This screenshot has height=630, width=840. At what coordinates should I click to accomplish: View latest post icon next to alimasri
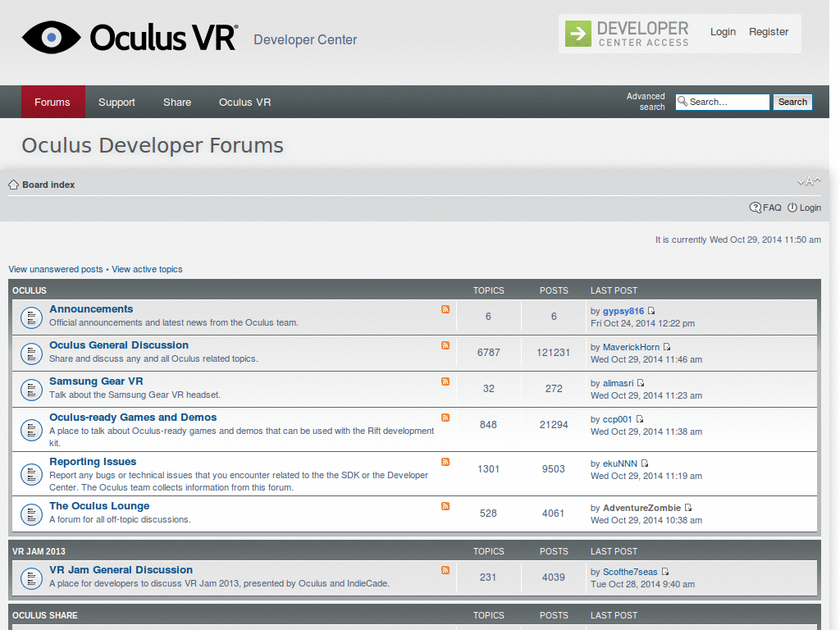point(641,382)
